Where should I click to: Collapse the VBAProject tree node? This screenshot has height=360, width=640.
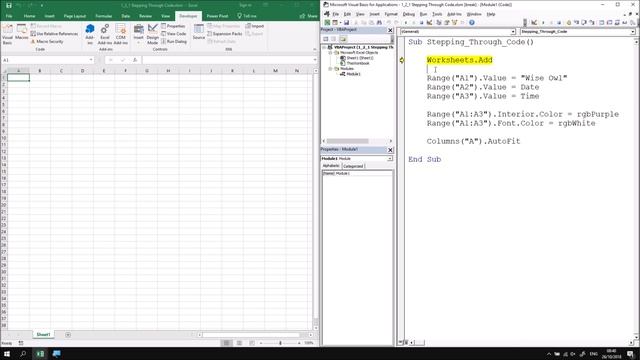(x=325, y=47)
